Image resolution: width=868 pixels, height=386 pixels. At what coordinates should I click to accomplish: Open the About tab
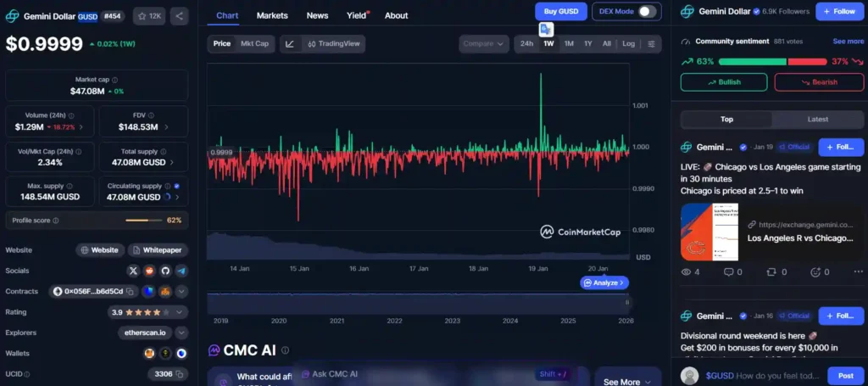click(397, 15)
